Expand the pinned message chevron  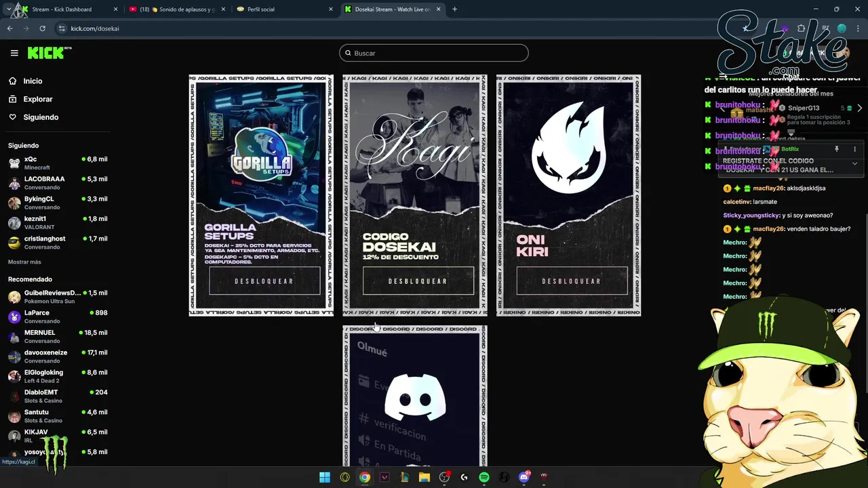click(x=854, y=163)
